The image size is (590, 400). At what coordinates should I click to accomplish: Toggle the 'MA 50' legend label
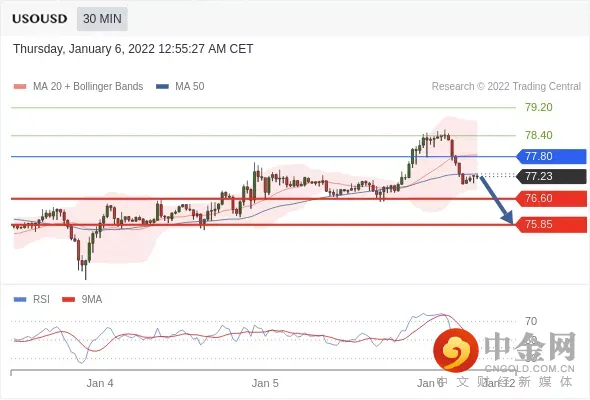(190, 87)
